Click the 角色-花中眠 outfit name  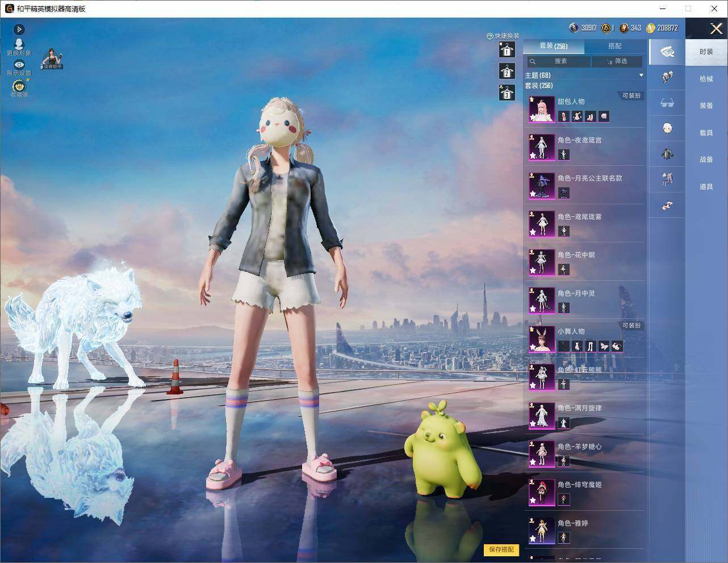coord(576,255)
